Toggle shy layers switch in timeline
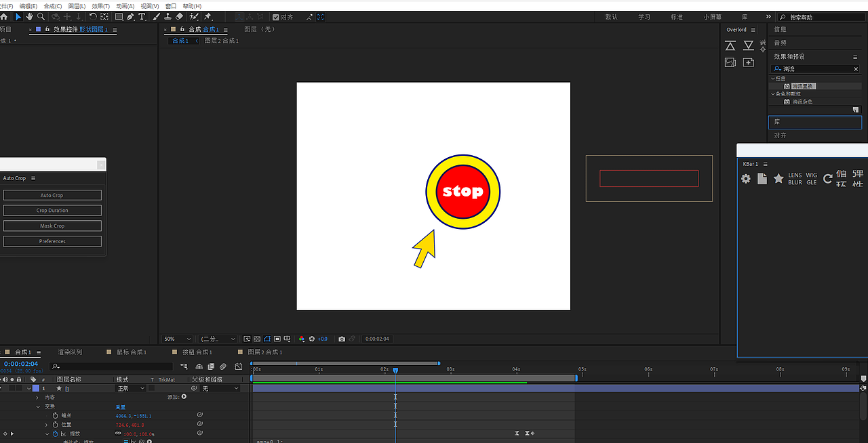This screenshot has width=868, height=443. point(199,366)
